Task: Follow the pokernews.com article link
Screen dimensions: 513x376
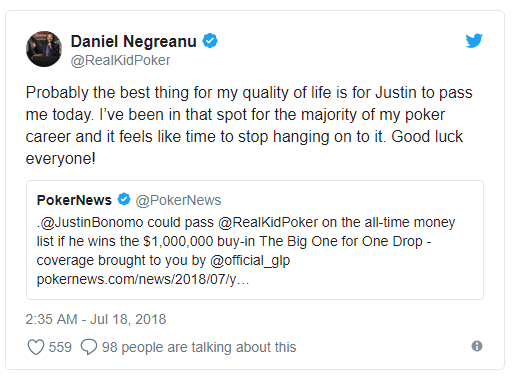Action: coord(143,279)
